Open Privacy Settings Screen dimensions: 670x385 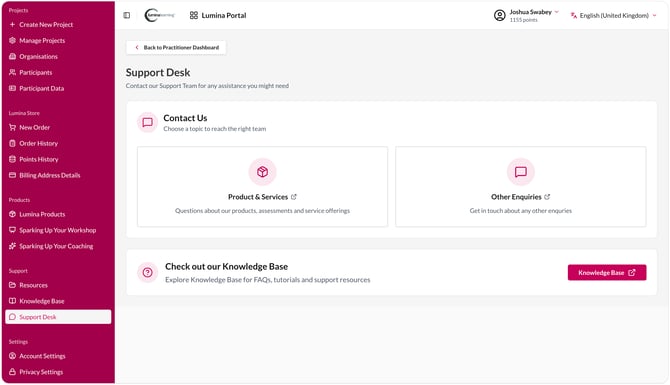pos(58,372)
